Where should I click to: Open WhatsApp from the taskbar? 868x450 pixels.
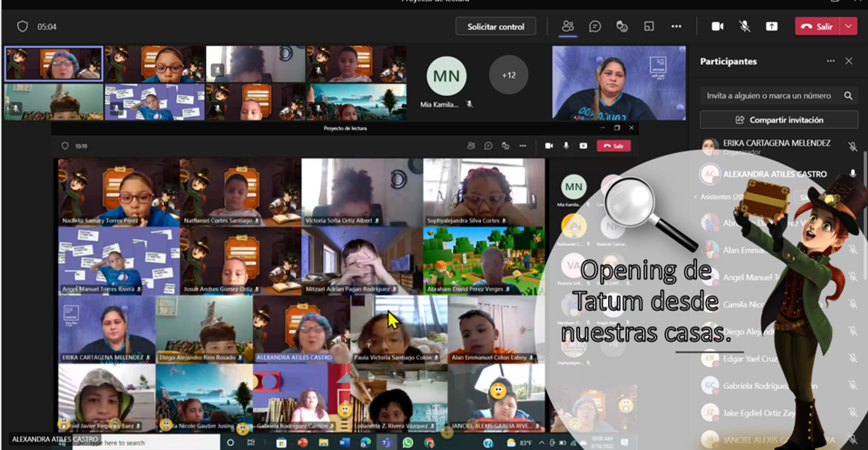[x=407, y=443]
